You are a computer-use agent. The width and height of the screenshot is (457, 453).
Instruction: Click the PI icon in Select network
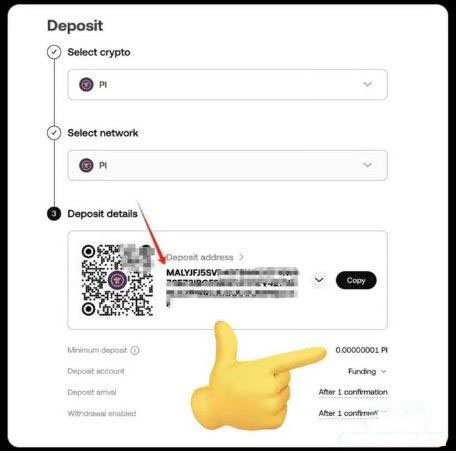86,165
